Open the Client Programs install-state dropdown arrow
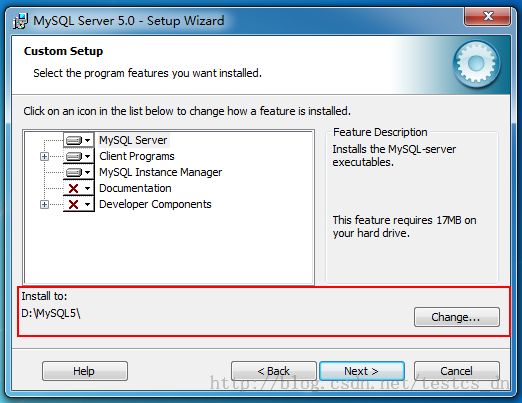 pyautogui.click(x=87, y=156)
